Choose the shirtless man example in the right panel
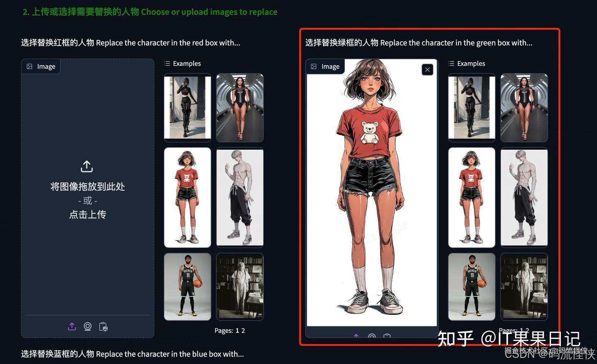597x364 pixels. 524,197
